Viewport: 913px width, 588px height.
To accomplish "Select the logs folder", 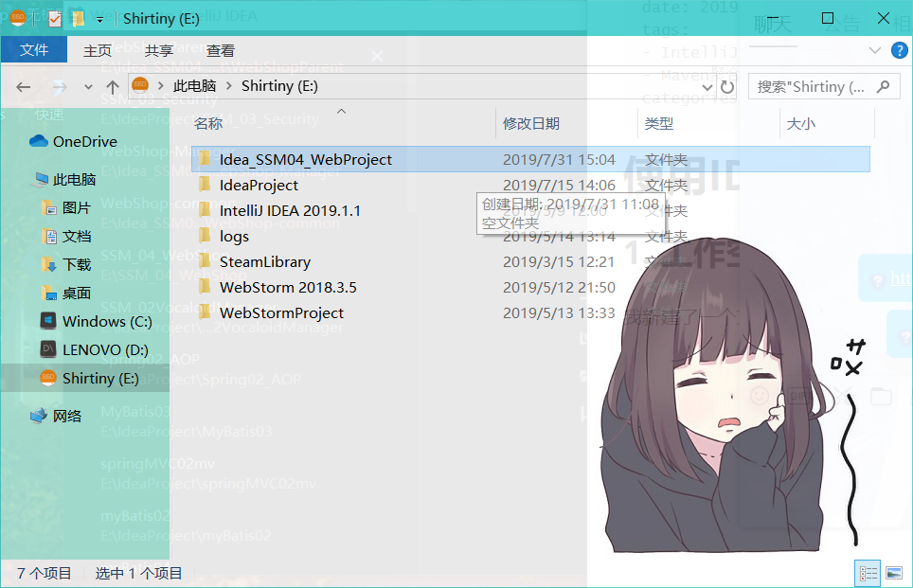I will point(234,237).
